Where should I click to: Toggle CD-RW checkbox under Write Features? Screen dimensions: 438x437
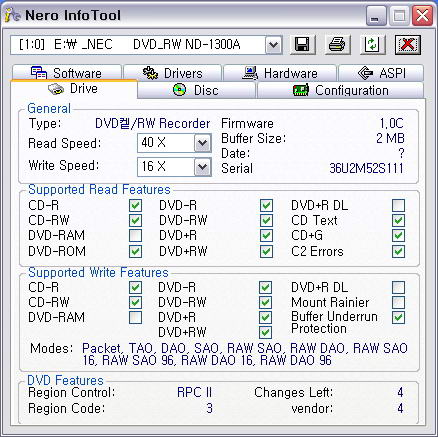tap(135, 302)
